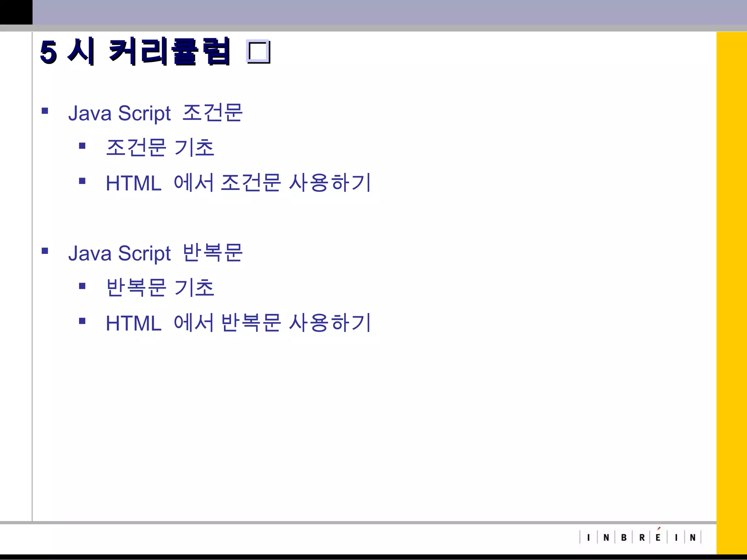Click the '반복문 기초' sub-bullet
The height and width of the screenshot is (560, 747).
[x=160, y=288]
